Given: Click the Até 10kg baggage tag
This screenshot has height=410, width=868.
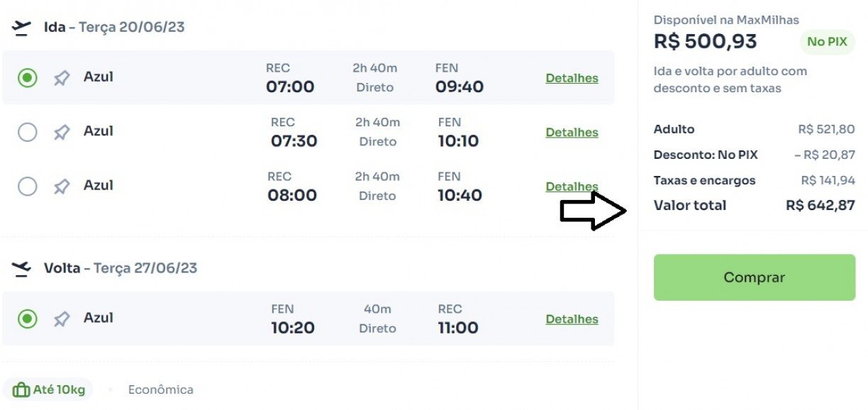Looking at the screenshot, I should point(49,389).
